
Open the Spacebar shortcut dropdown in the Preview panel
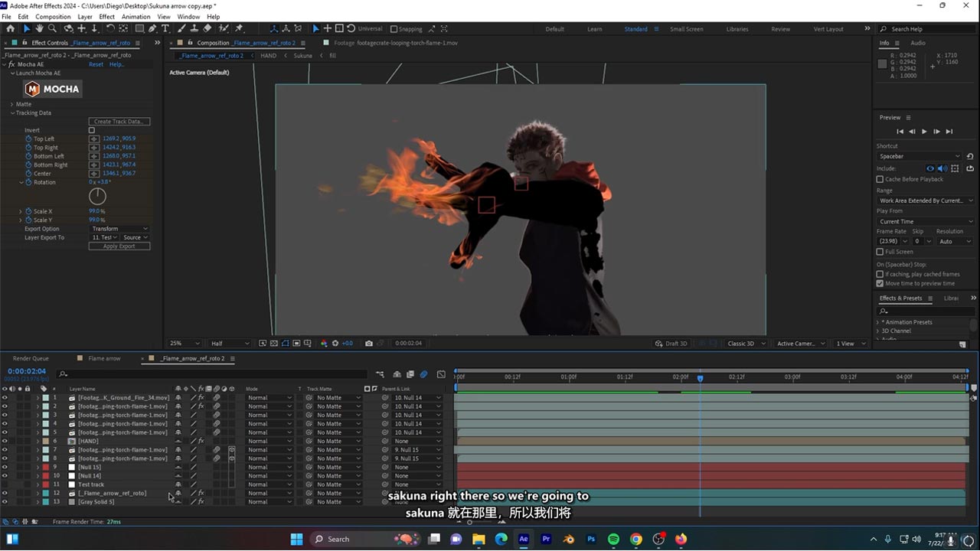(920, 156)
